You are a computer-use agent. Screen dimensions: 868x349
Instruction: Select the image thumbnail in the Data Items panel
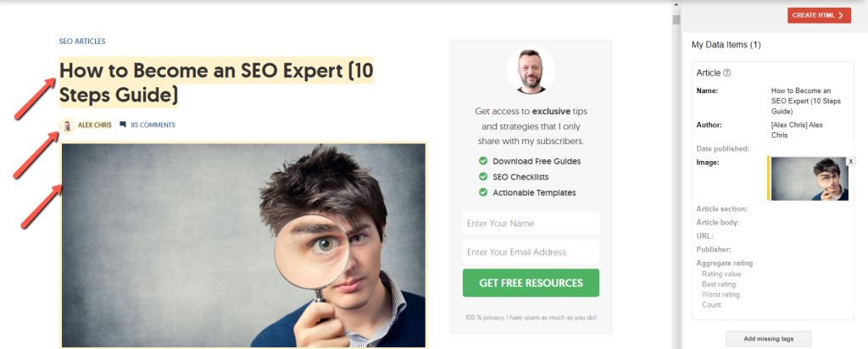point(810,179)
